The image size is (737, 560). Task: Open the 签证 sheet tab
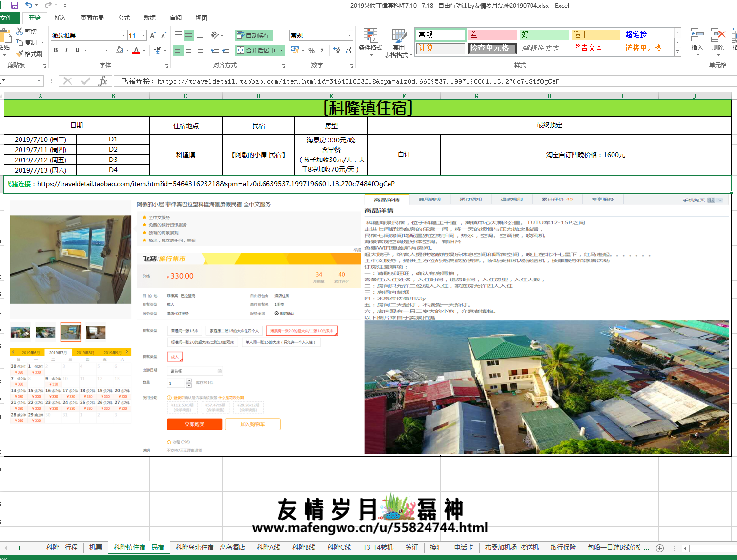(x=412, y=548)
